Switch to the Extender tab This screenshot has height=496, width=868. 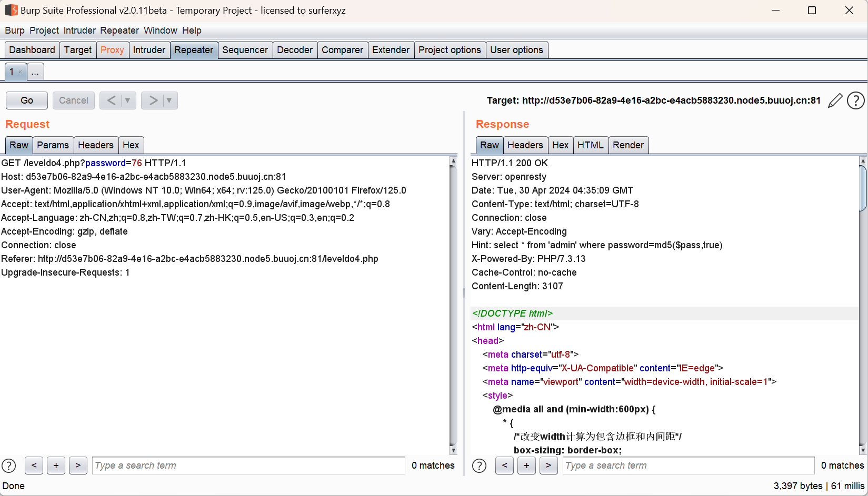click(x=391, y=50)
